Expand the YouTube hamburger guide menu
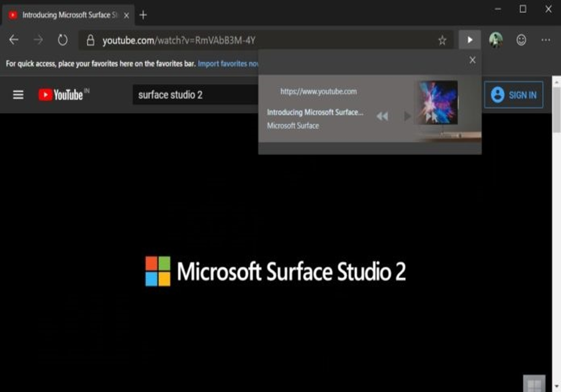Viewport: 561px width, 392px height. click(19, 95)
